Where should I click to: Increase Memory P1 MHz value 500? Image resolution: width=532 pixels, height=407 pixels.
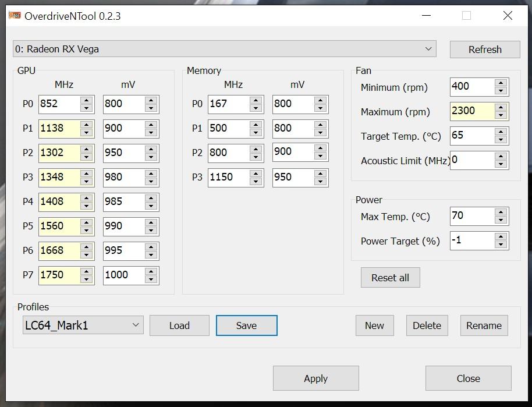[x=256, y=125]
